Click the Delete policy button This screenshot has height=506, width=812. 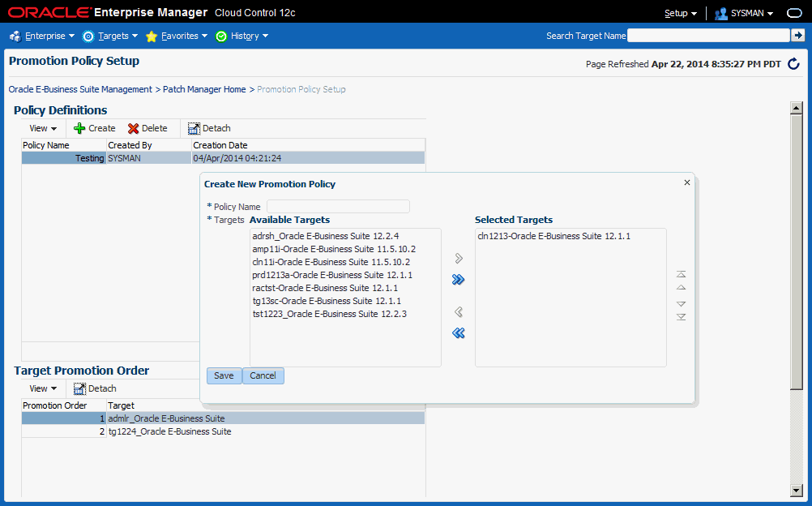(147, 128)
